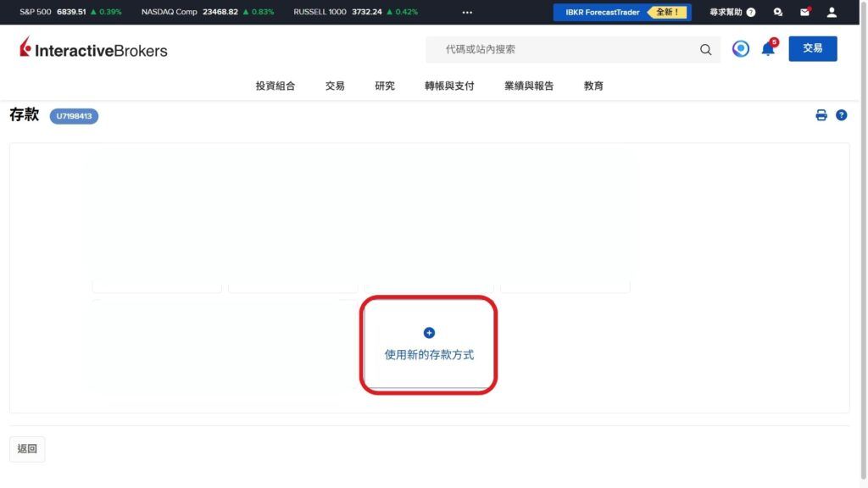
Task: Click the search magnifier icon
Action: (705, 49)
